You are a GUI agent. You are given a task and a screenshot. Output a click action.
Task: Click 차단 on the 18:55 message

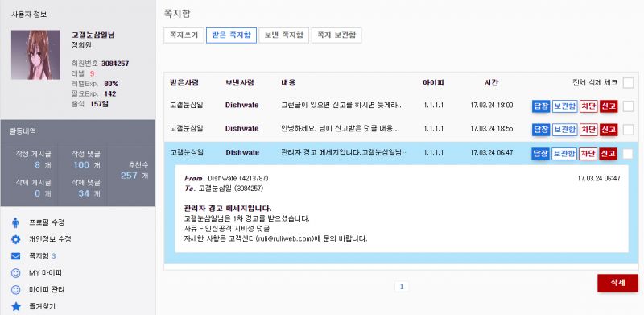coord(588,130)
